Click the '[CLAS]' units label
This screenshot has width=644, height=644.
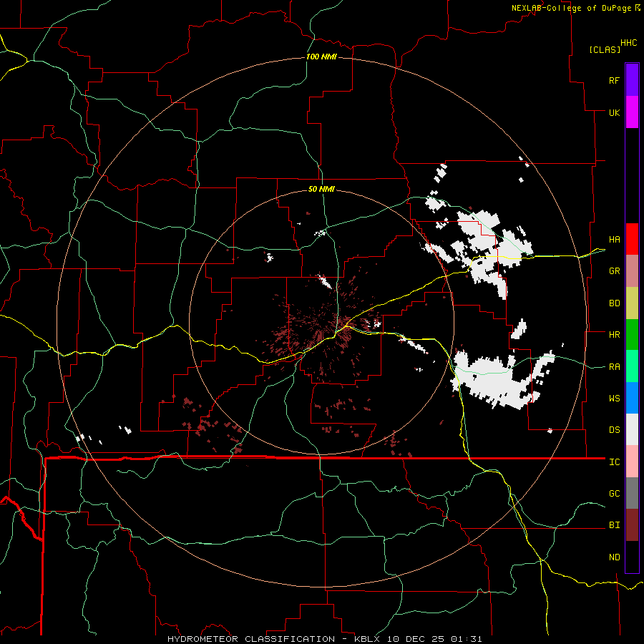point(605,50)
